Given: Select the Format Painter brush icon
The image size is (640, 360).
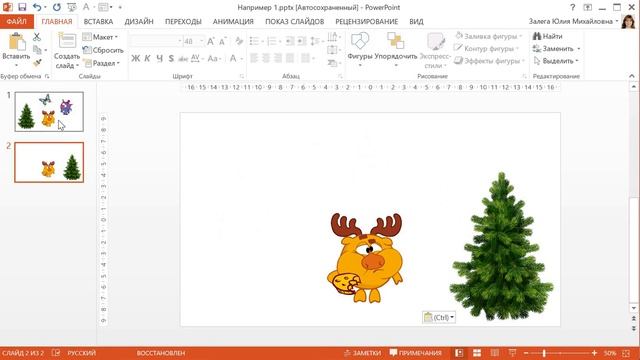Looking at the screenshot, I should (x=37, y=62).
